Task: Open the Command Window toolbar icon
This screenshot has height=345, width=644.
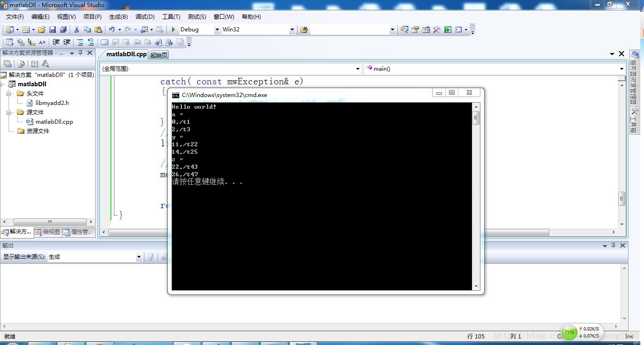Action: pyautogui.click(x=458, y=30)
